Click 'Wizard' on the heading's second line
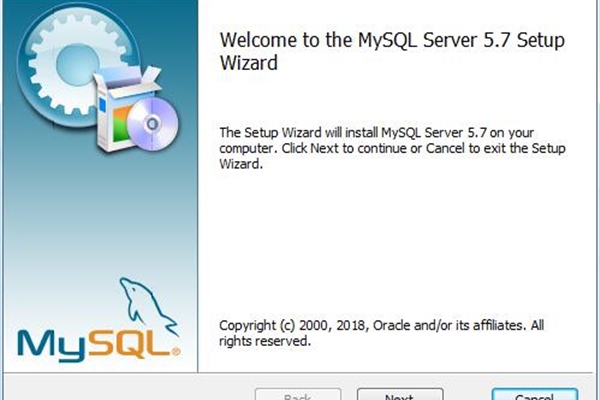This screenshot has width=600, height=400. 248,63
